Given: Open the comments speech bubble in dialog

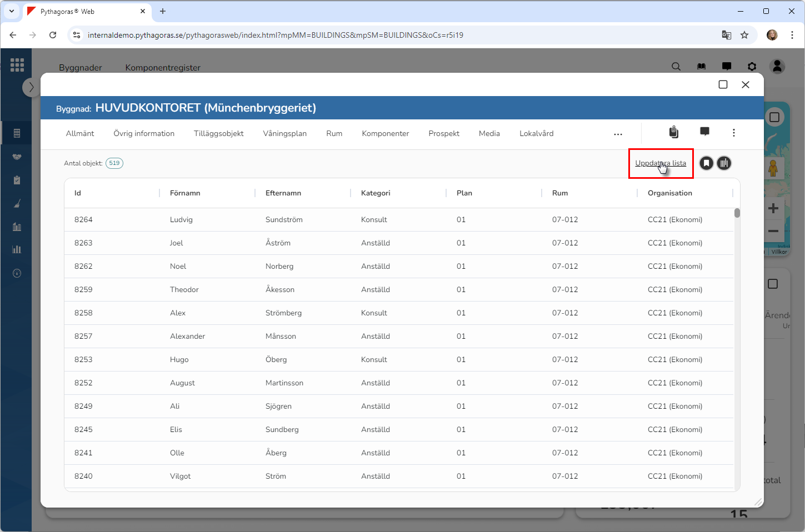Looking at the screenshot, I should tap(704, 132).
